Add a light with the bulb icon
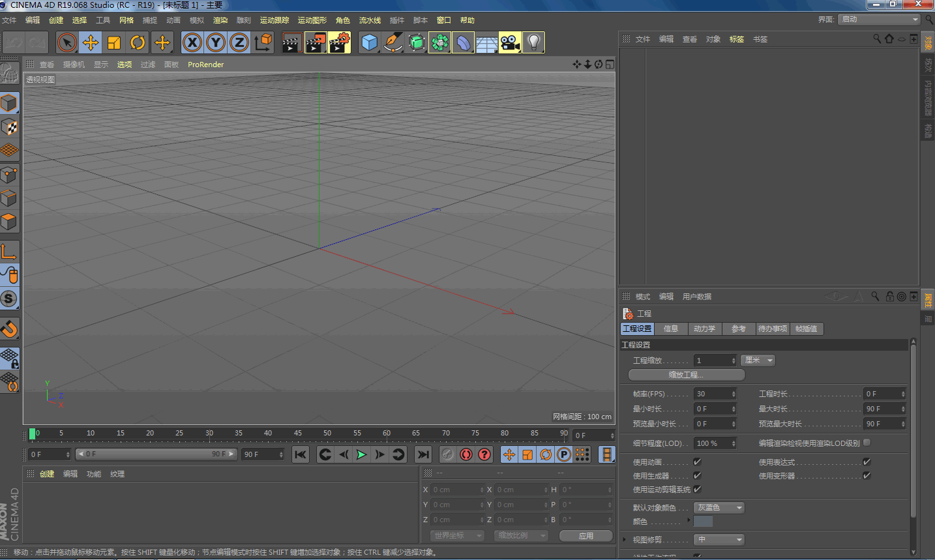This screenshot has width=935, height=560. (x=533, y=43)
